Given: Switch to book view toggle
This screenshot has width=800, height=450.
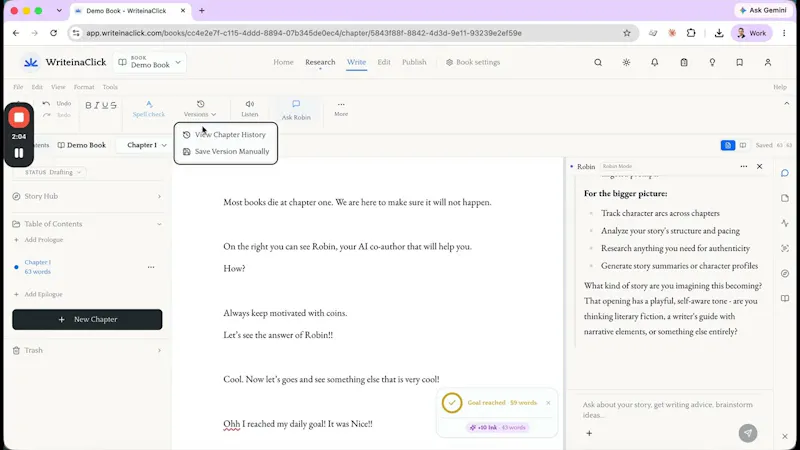Looking at the screenshot, I should (x=743, y=145).
